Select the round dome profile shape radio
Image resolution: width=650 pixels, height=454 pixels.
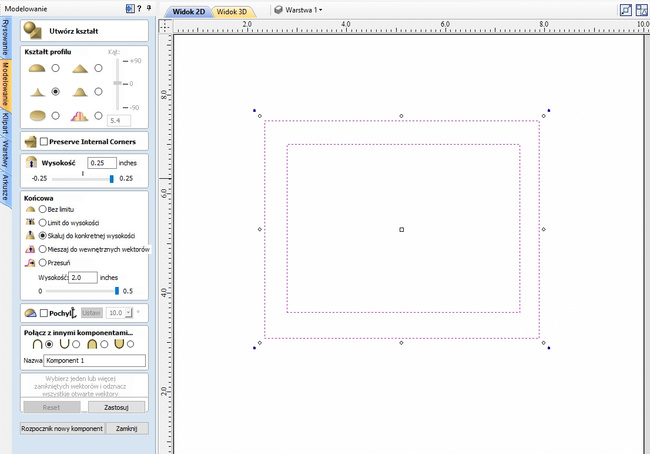click(55, 68)
